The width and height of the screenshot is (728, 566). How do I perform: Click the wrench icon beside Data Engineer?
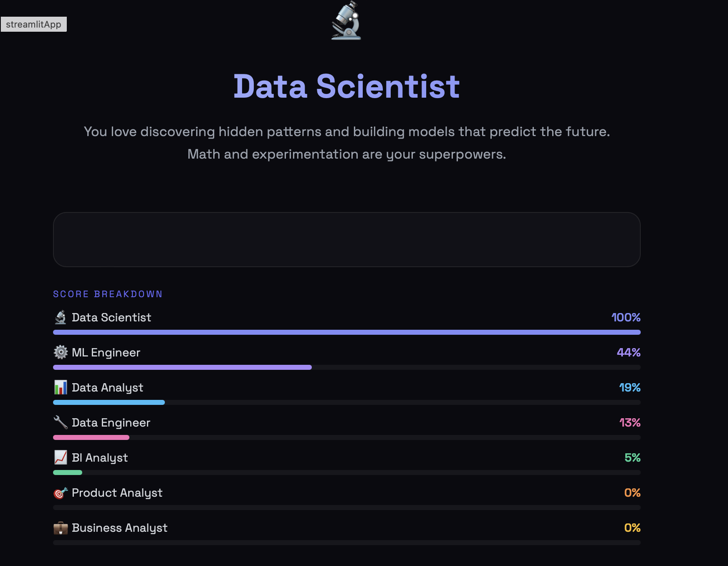[61, 422]
